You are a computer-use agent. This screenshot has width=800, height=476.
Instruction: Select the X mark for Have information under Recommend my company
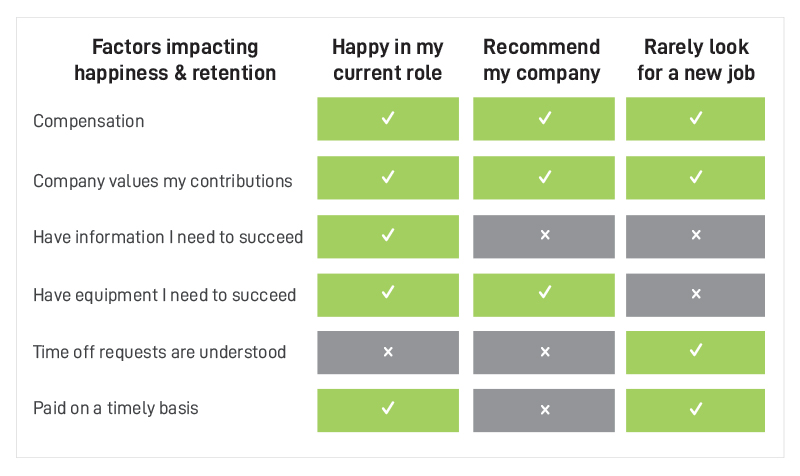(x=545, y=235)
